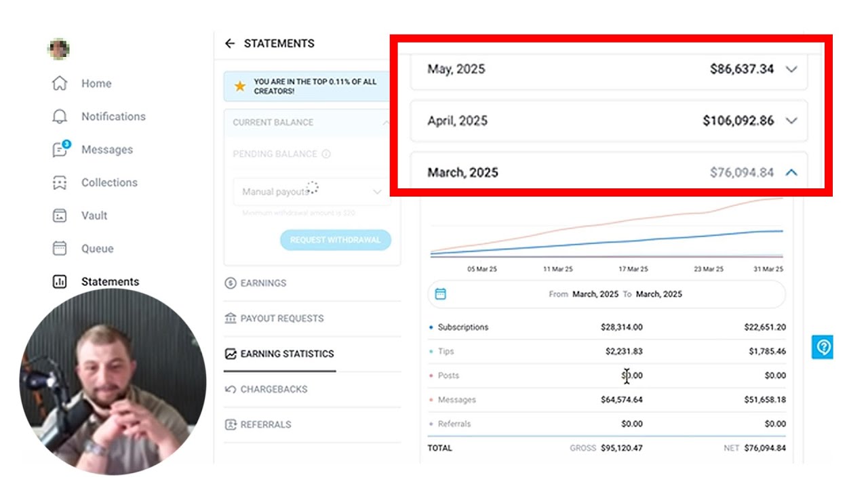Open the date range calendar icon
The image size is (868, 488).
click(440, 294)
